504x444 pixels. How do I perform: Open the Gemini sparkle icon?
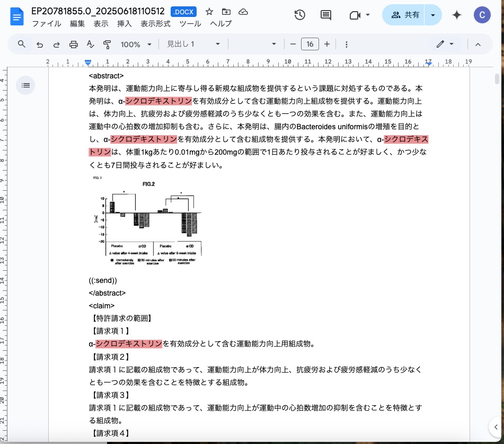click(x=457, y=15)
